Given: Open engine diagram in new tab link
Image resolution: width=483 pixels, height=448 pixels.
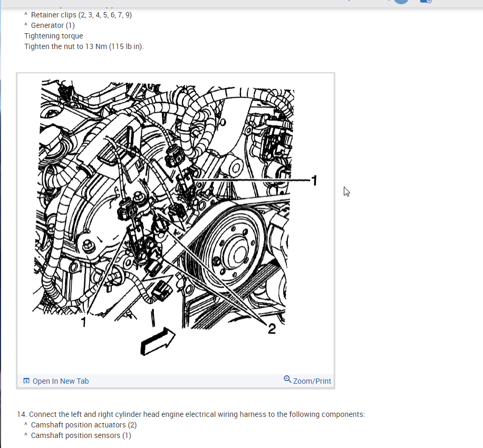Looking at the screenshot, I should [60, 381].
